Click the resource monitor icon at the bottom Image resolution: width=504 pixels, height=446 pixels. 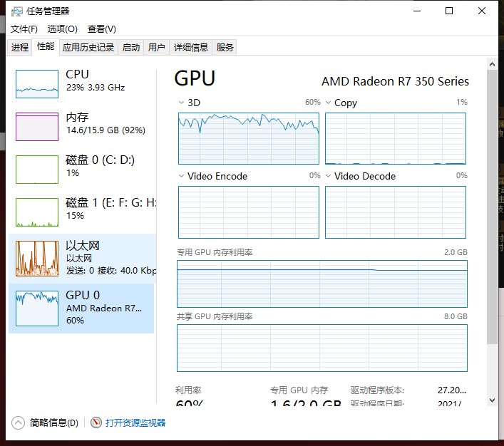click(96, 422)
